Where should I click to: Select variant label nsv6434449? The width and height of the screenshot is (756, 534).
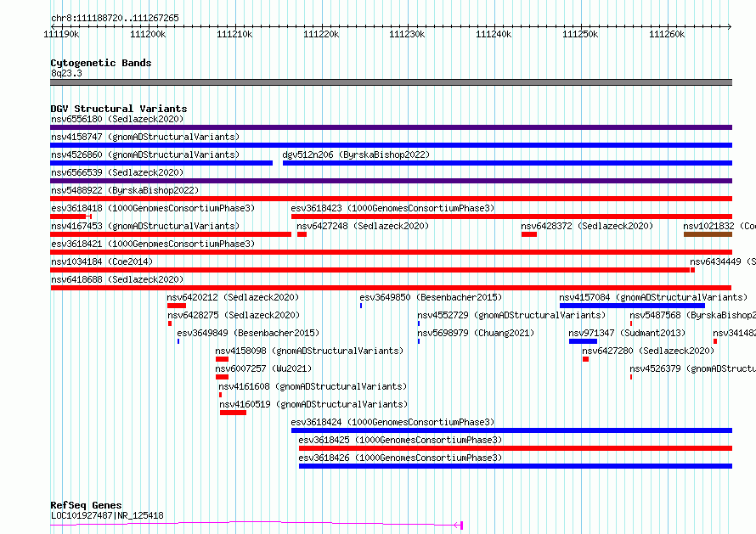[x=723, y=261]
